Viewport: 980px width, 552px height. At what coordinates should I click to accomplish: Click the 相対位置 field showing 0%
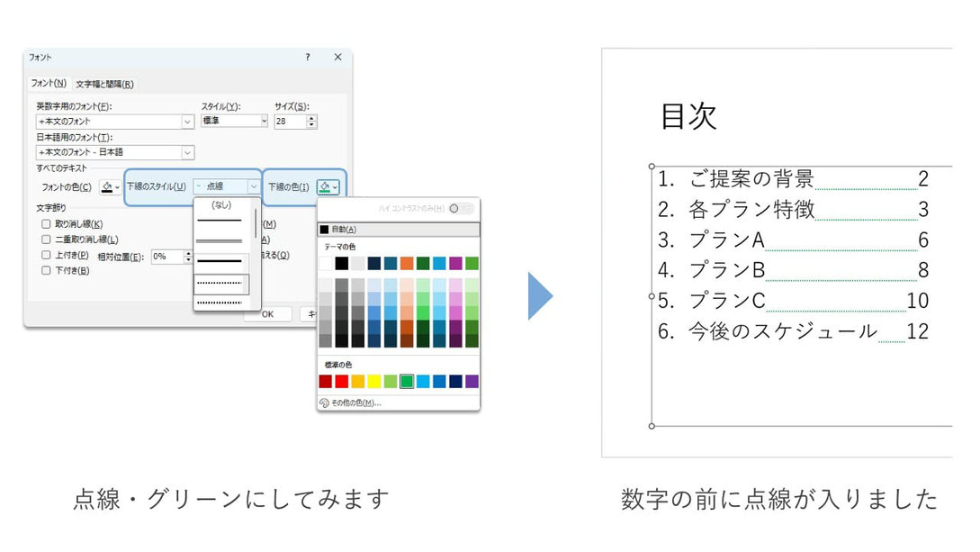point(166,257)
